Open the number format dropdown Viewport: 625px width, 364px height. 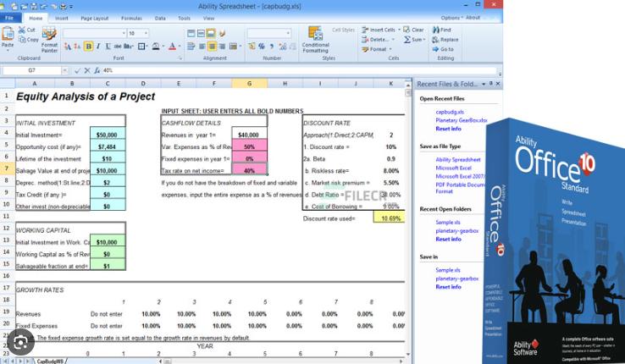288,34
